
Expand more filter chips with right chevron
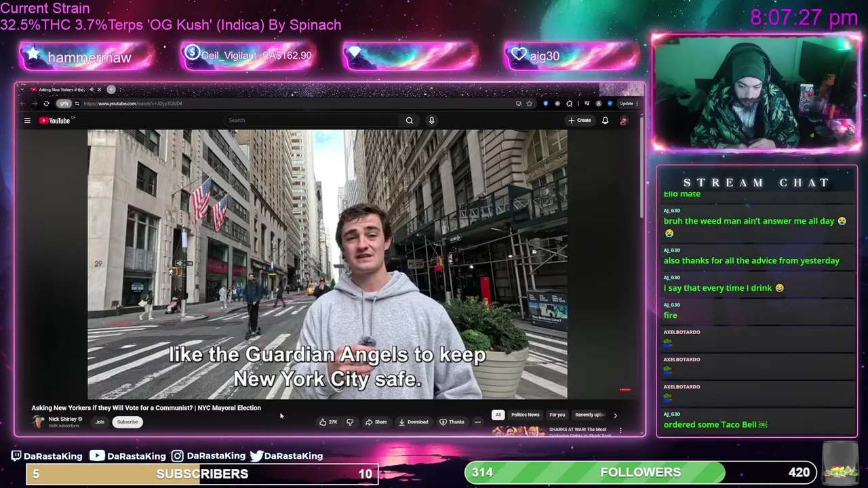click(x=615, y=415)
